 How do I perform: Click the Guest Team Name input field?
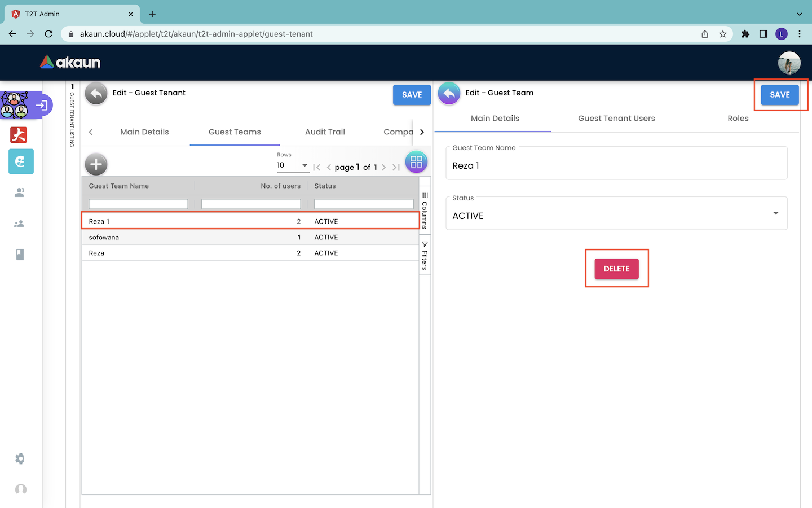click(616, 166)
